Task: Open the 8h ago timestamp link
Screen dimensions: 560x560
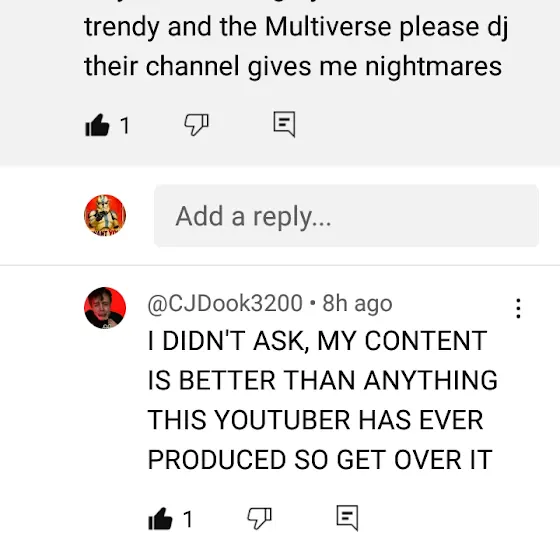Action: [357, 304]
